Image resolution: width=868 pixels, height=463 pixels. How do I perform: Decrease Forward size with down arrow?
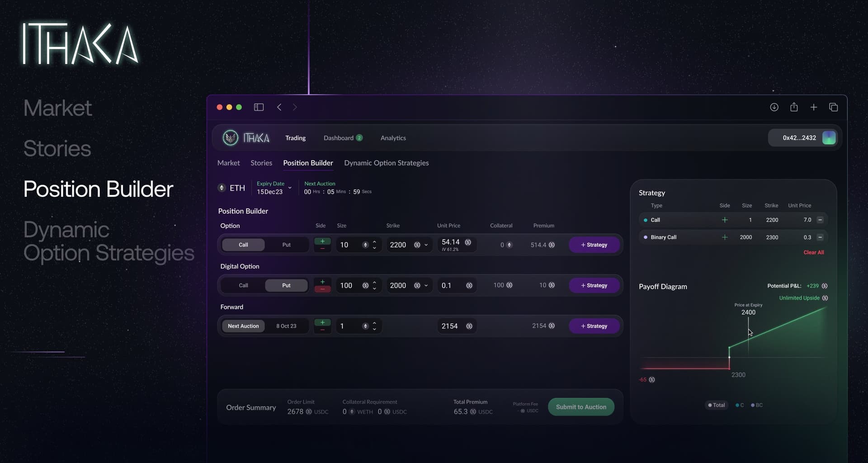(374, 329)
